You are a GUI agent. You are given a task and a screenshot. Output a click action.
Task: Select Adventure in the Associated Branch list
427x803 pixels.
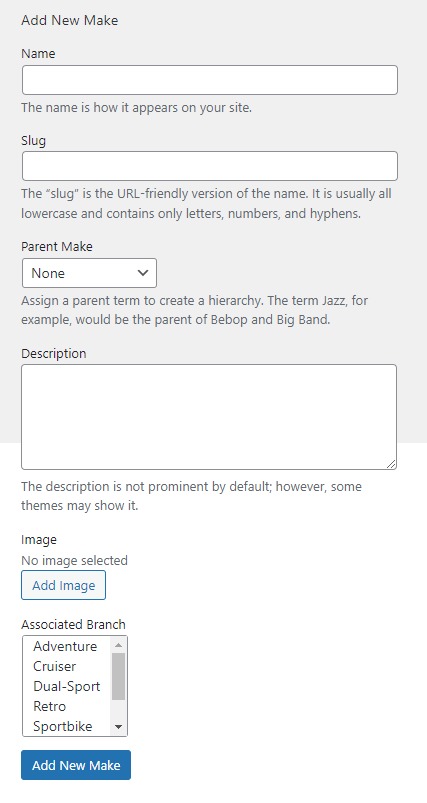(x=67, y=646)
